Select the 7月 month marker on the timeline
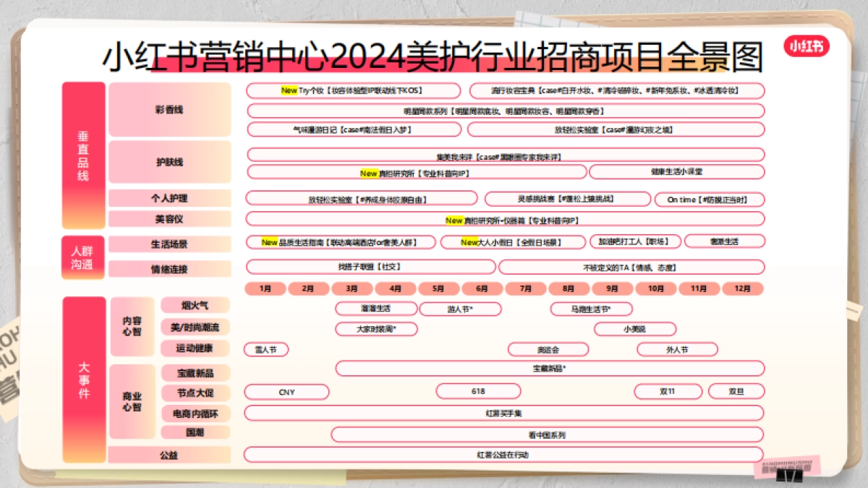868x488 pixels. [525, 288]
